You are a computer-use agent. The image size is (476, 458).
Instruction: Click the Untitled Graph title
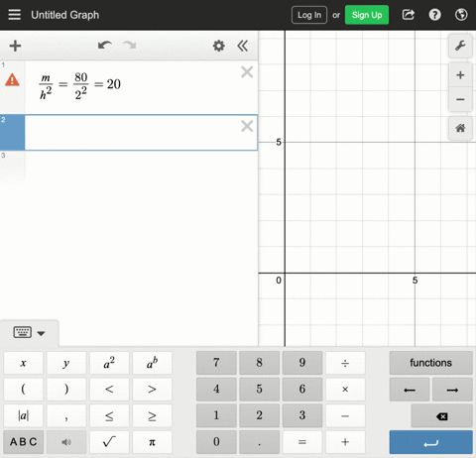(x=64, y=15)
